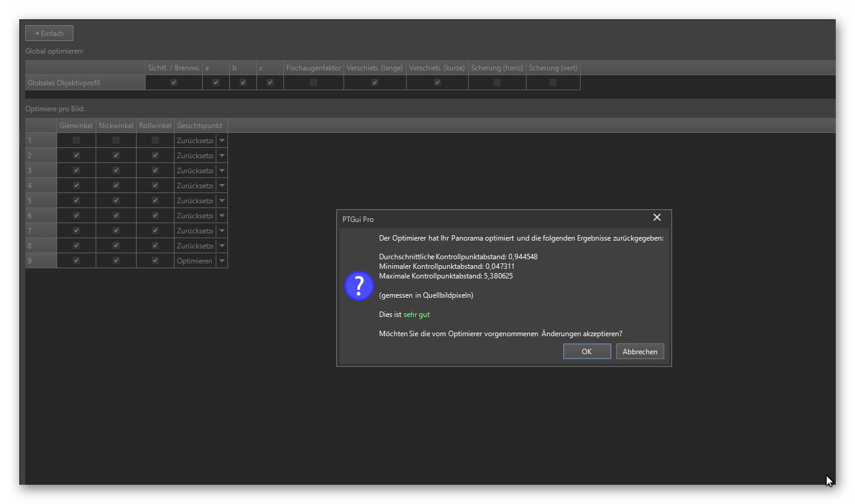Viewport: 855px width, 504px height.
Task: Toggle the lens parameter b checkbox
Action: [243, 83]
